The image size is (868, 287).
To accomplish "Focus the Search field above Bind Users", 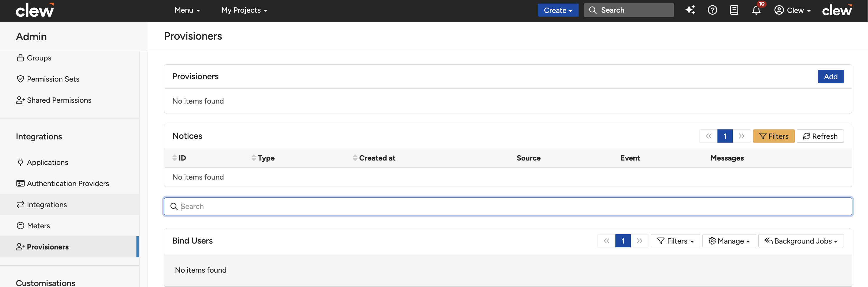I will pos(508,206).
